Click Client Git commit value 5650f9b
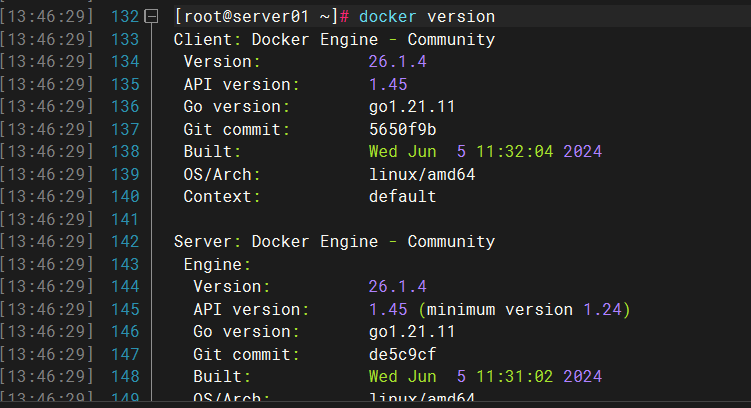 tap(402, 129)
